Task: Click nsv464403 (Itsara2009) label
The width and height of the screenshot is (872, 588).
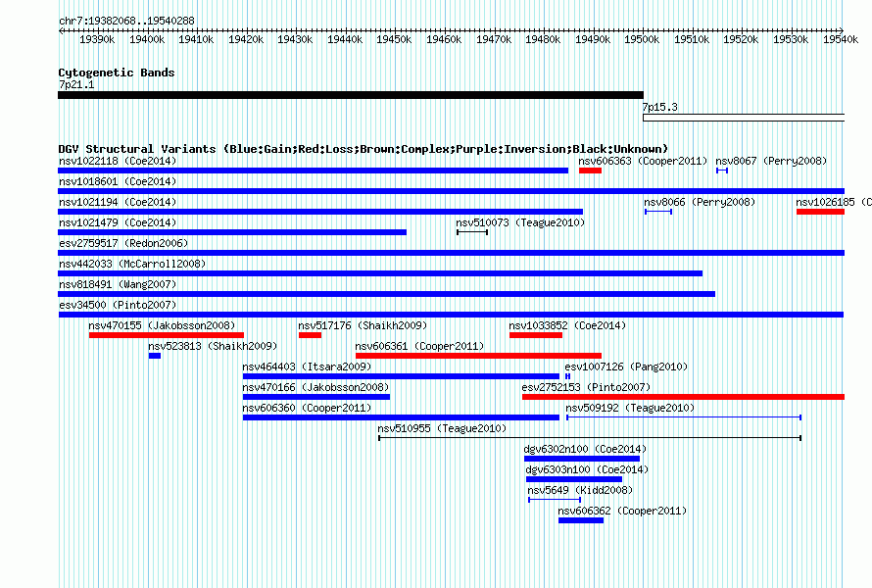Action: (x=307, y=367)
